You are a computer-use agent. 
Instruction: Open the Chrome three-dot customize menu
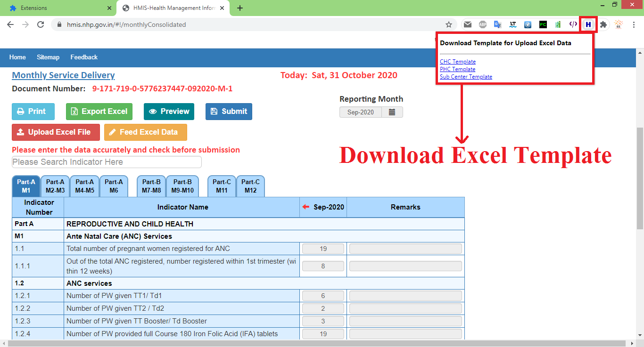point(634,24)
